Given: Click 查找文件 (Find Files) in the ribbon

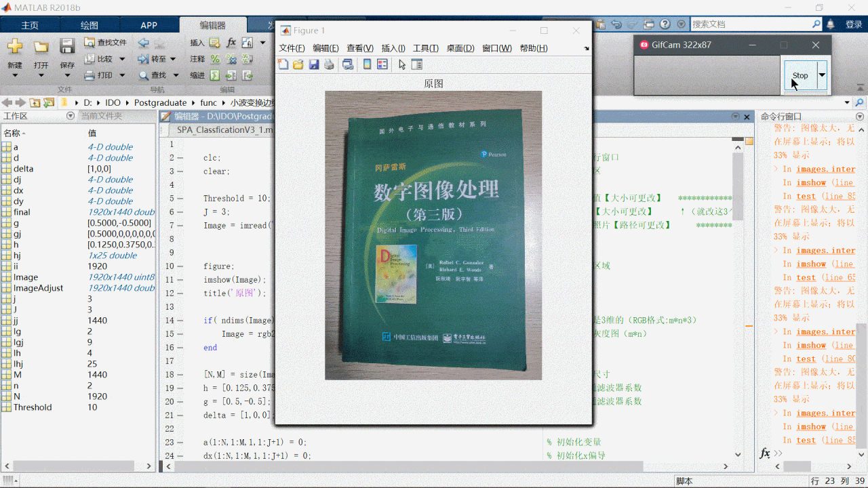Looking at the screenshot, I should (x=105, y=42).
